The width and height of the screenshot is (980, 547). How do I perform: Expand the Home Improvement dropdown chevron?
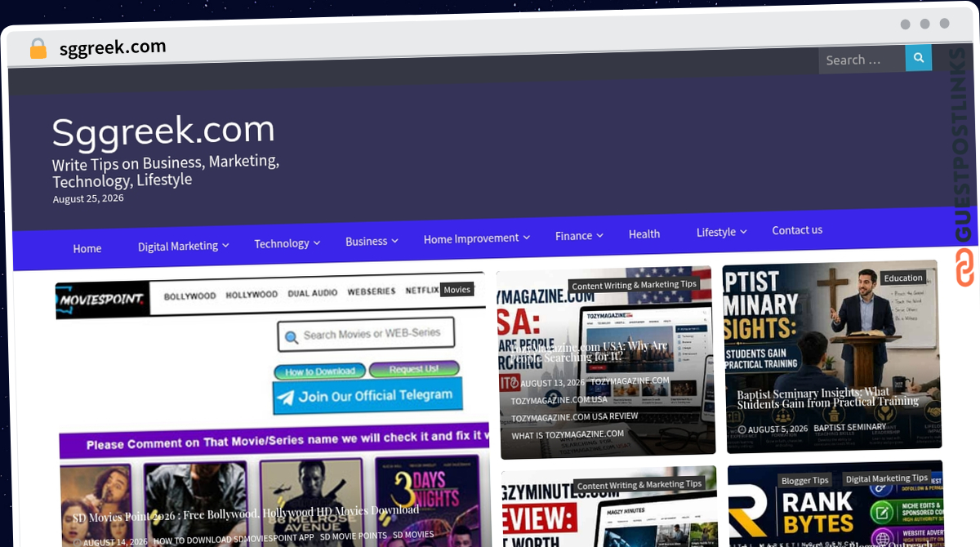tap(527, 237)
